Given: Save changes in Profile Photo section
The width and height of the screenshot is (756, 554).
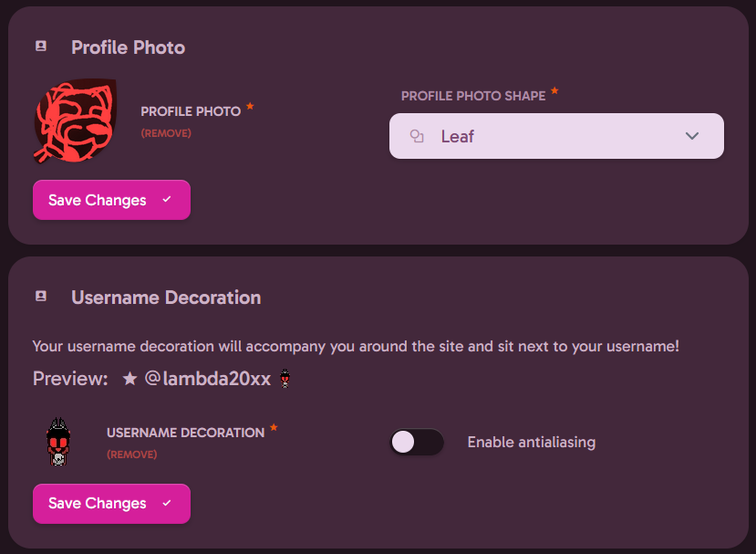Looking at the screenshot, I should pos(111,200).
